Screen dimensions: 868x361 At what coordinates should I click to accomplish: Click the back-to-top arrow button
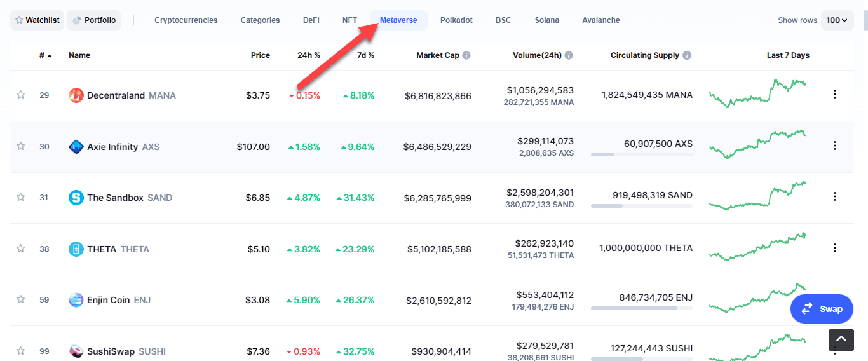841,340
